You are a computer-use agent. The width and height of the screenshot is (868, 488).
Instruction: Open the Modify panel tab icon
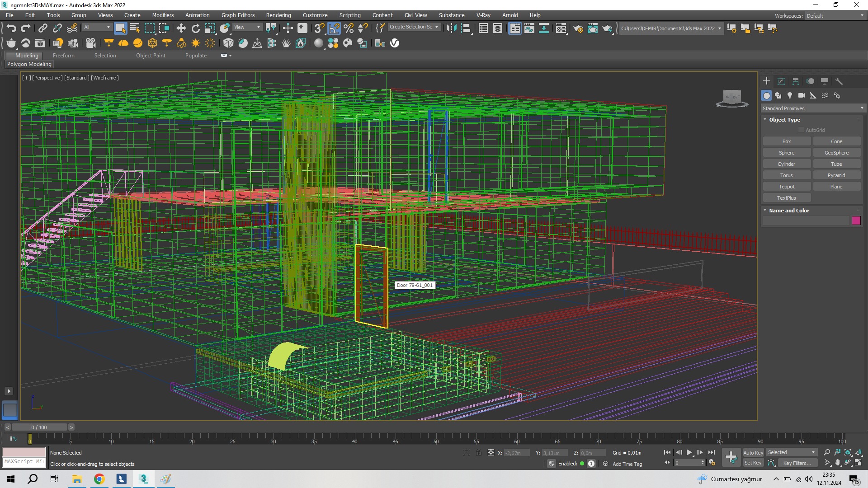pyautogui.click(x=781, y=81)
